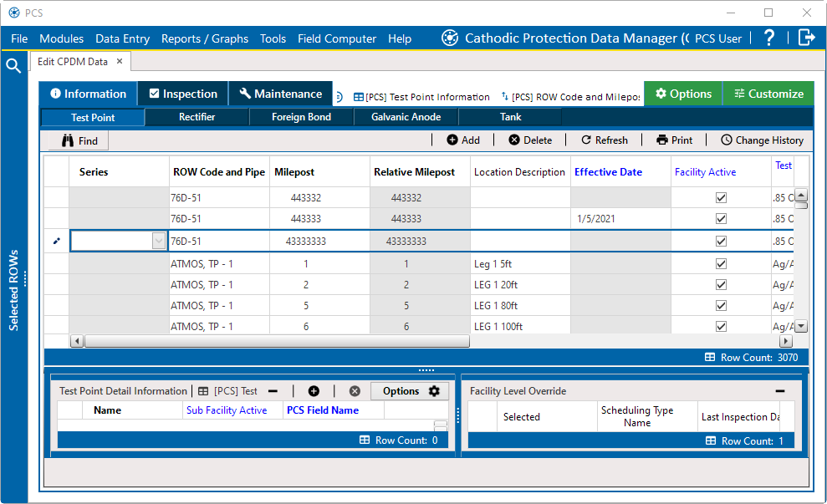Click the Change History button
The width and height of the screenshot is (827, 504).
pyautogui.click(x=762, y=140)
